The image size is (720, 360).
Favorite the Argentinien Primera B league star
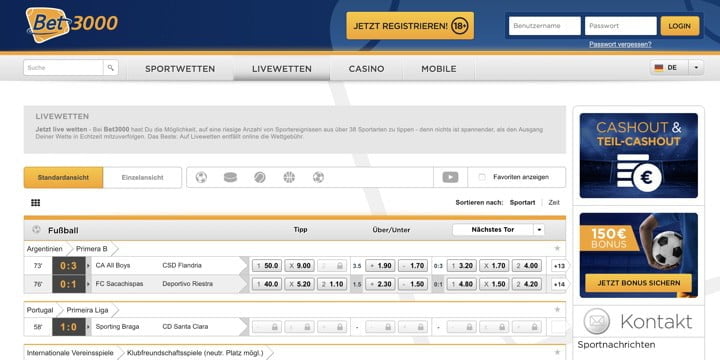coord(557,248)
